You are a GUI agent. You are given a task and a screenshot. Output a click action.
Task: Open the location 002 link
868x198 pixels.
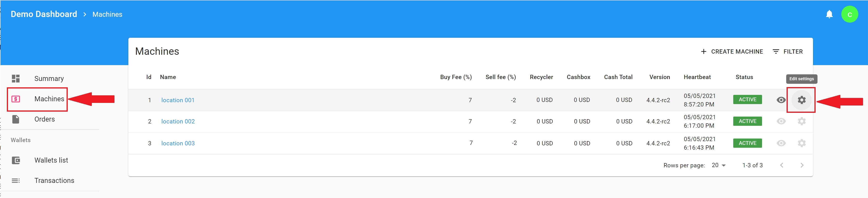click(x=178, y=121)
